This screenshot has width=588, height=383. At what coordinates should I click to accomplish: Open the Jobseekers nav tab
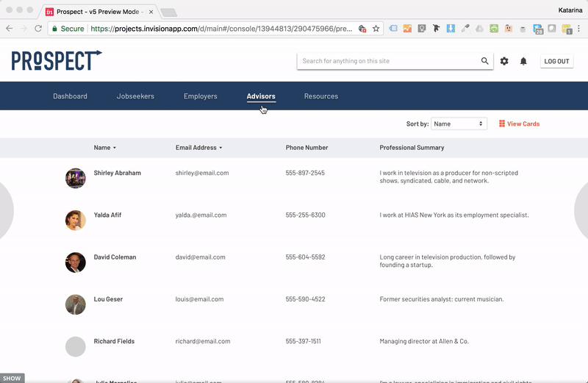[135, 96]
